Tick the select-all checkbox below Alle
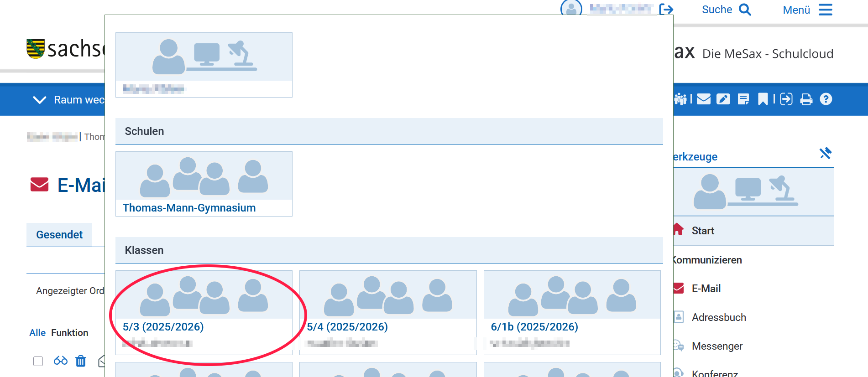This screenshot has height=377, width=868. [x=38, y=361]
